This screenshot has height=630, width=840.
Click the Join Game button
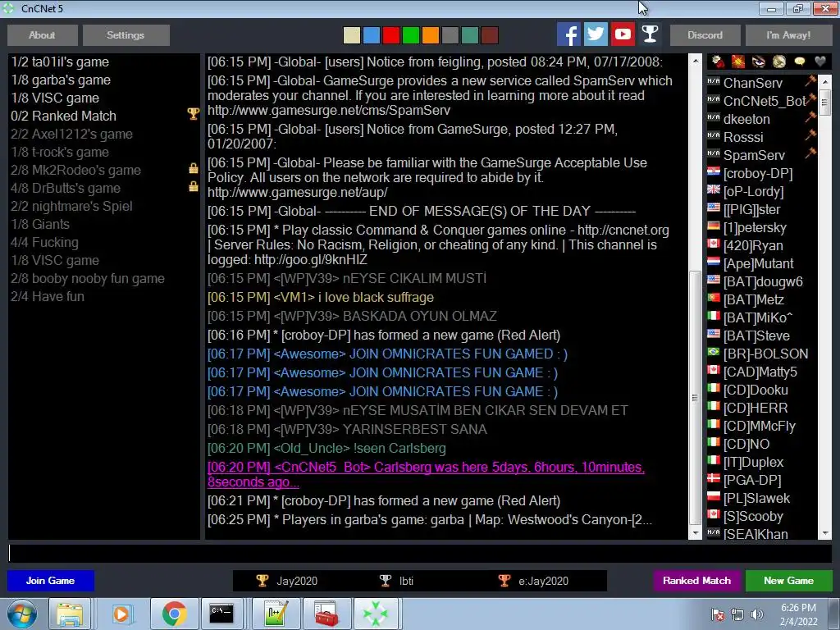[50, 581]
